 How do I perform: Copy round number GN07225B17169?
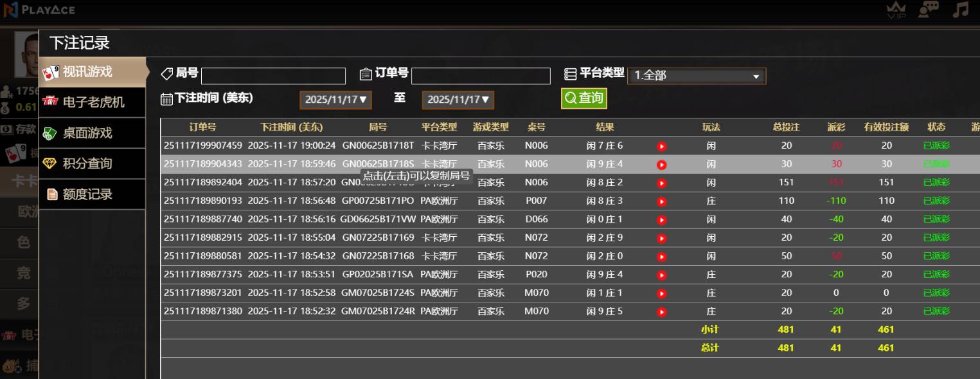pos(378,238)
